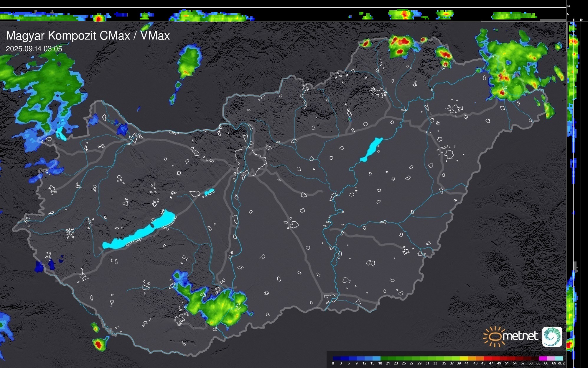Click the Magyar Kompozit CMax / VMax title
588x368 pixels.
[x=88, y=36]
